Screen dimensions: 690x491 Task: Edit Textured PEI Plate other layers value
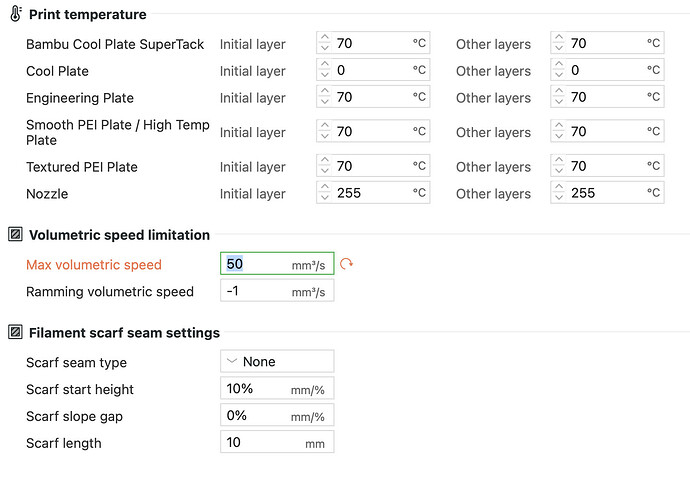pos(606,166)
